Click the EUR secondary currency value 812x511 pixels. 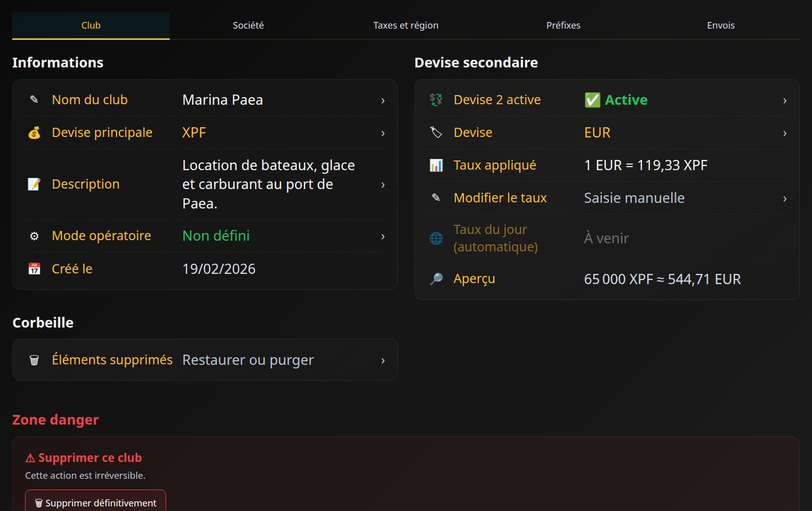tap(597, 133)
